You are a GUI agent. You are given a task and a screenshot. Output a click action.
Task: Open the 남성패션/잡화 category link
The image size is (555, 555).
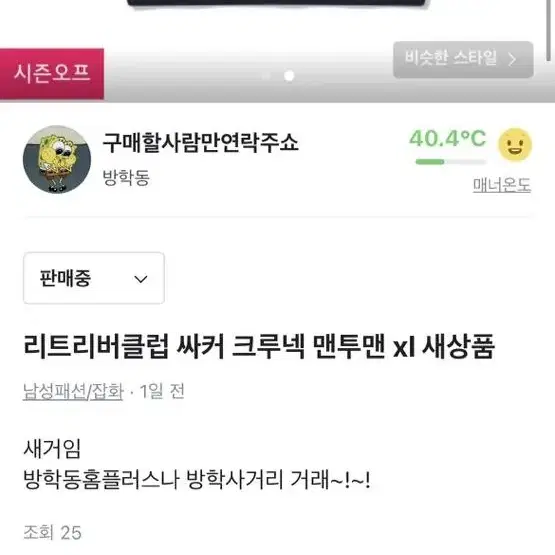point(73,391)
